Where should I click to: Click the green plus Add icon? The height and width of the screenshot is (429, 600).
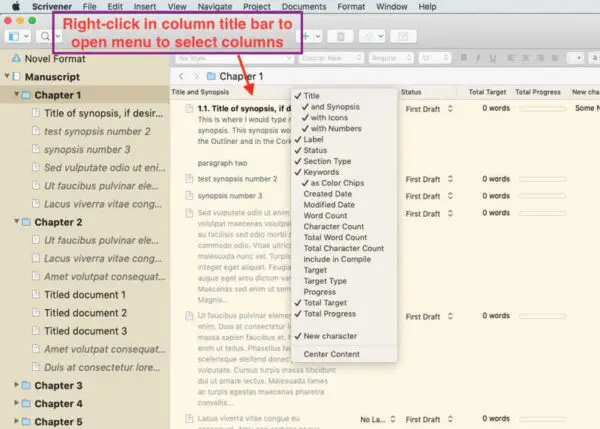[x=307, y=36]
